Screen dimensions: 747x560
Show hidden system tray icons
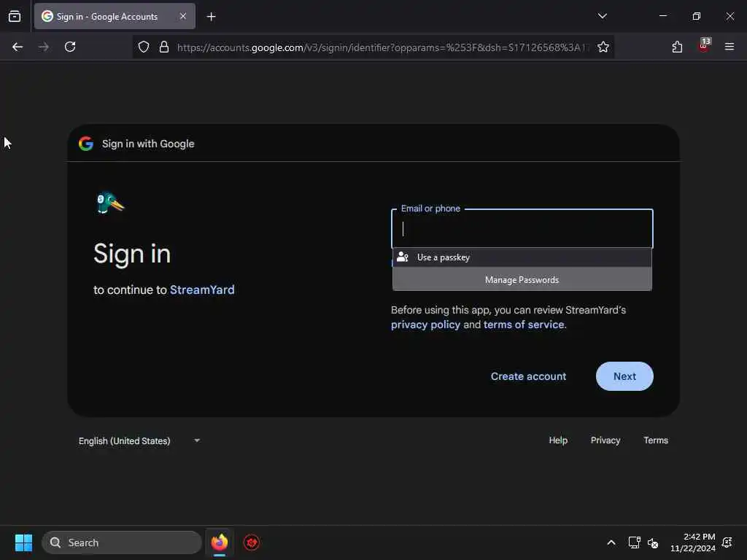click(x=611, y=542)
